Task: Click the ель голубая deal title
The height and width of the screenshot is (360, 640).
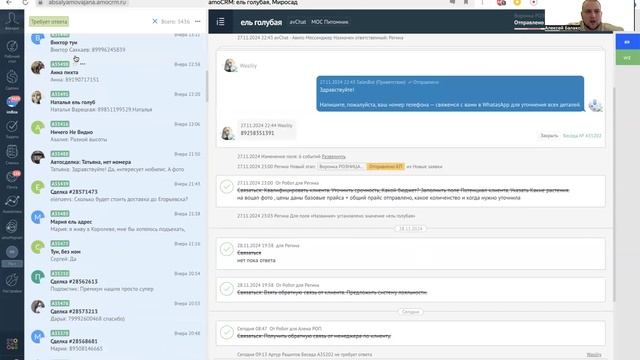Action: point(261,22)
